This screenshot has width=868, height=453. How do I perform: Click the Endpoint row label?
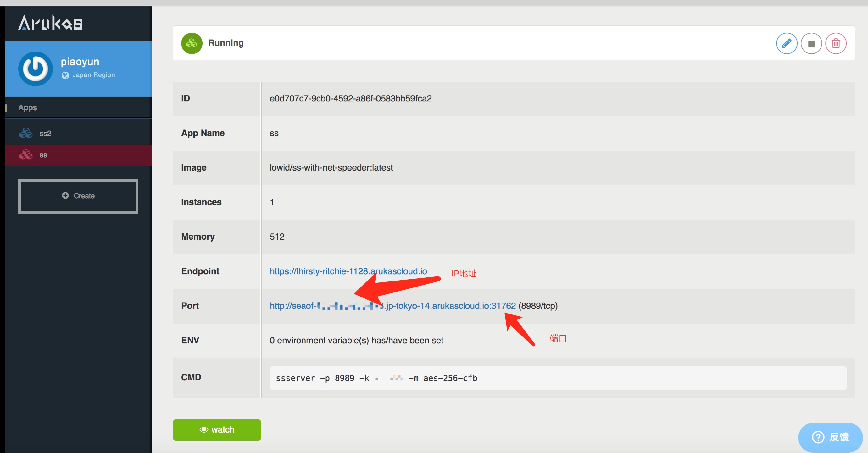tap(200, 271)
